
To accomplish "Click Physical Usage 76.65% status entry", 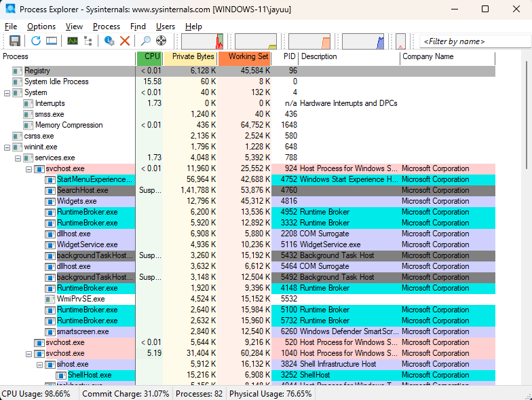I will pyautogui.click(x=270, y=394).
